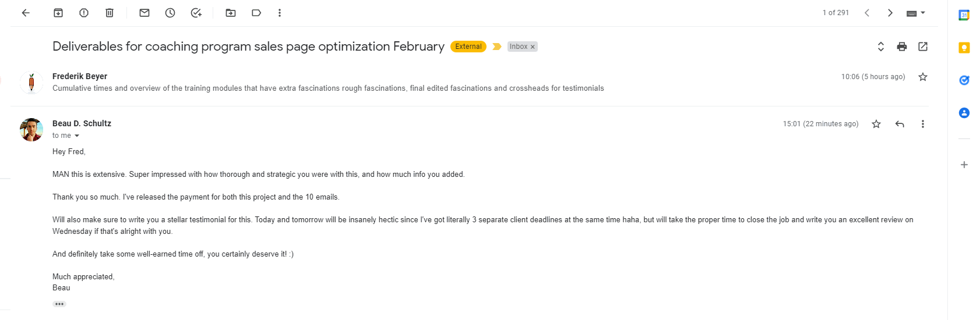Report conversation as spam
The image size is (980, 320).
[84, 13]
